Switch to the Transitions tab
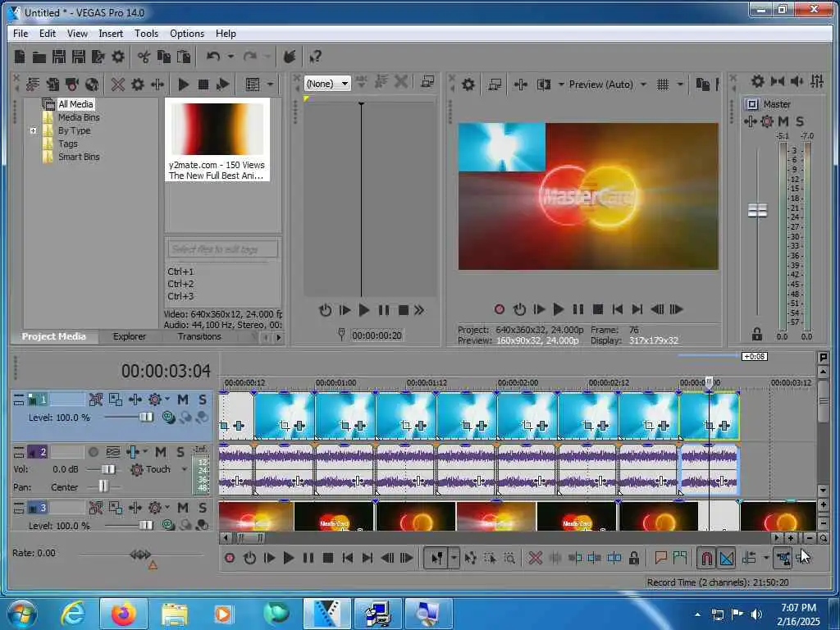The image size is (840, 630). 199,337
